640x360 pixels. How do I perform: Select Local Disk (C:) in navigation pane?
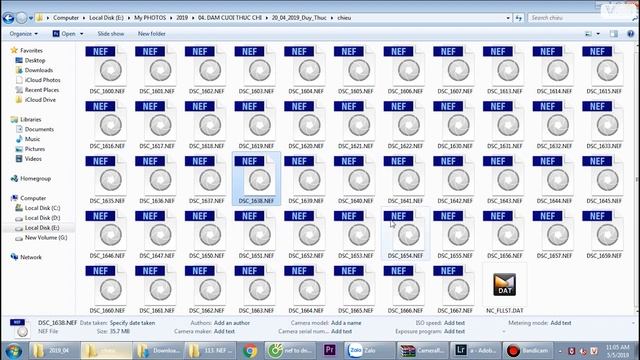tap(42, 208)
